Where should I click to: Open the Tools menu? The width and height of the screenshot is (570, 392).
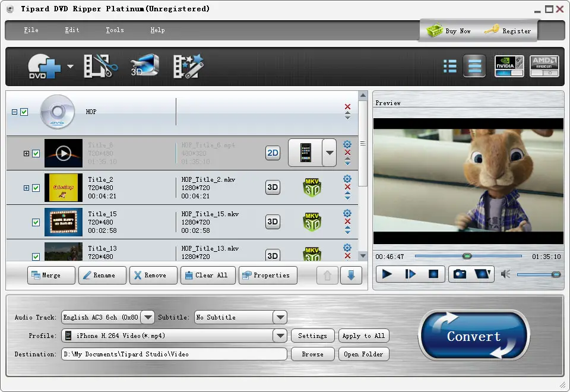pos(115,30)
